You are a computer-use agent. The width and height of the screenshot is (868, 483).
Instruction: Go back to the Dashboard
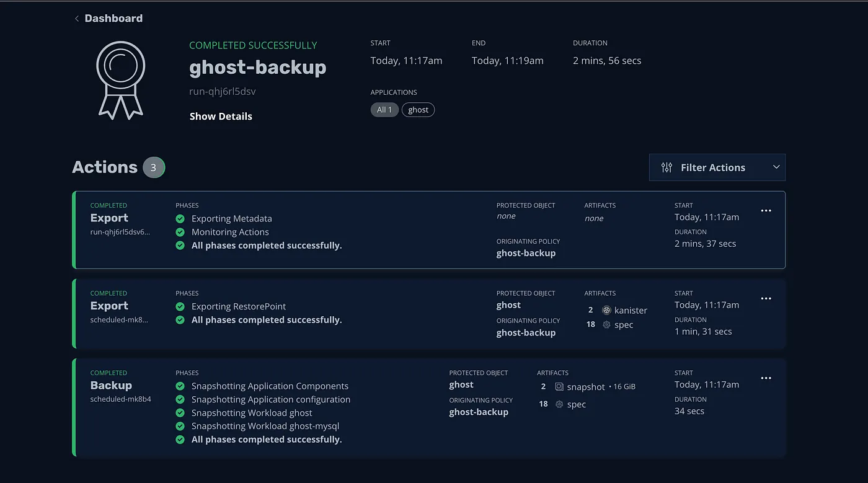pyautogui.click(x=113, y=19)
